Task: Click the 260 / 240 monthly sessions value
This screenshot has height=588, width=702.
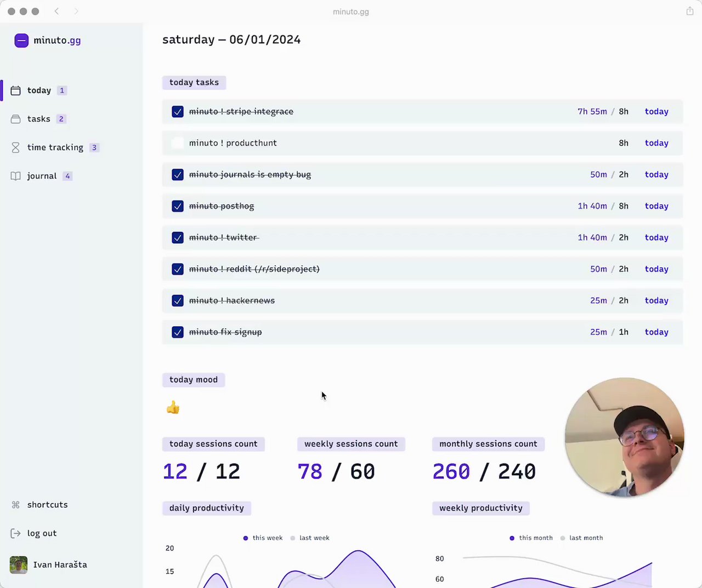Action: [484, 472]
